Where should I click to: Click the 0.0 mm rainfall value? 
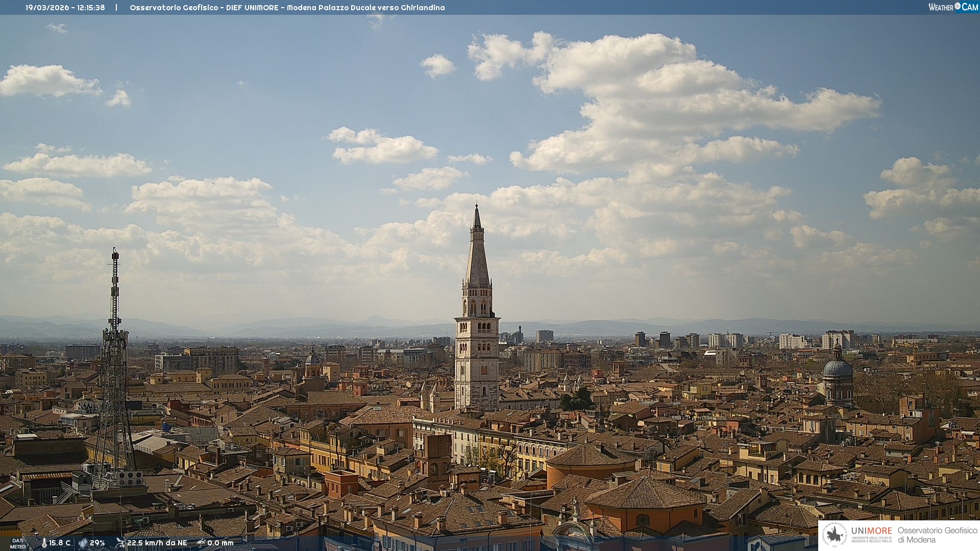point(220,543)
